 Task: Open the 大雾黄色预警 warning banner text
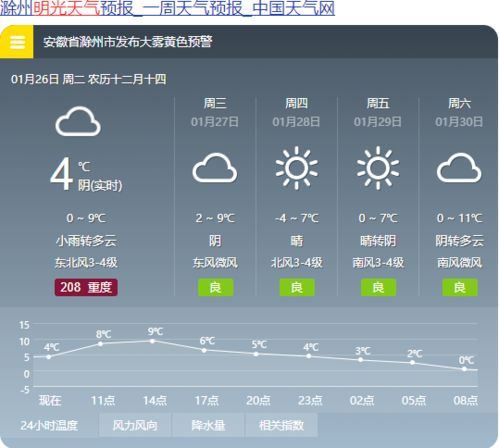tap(127, 42)
